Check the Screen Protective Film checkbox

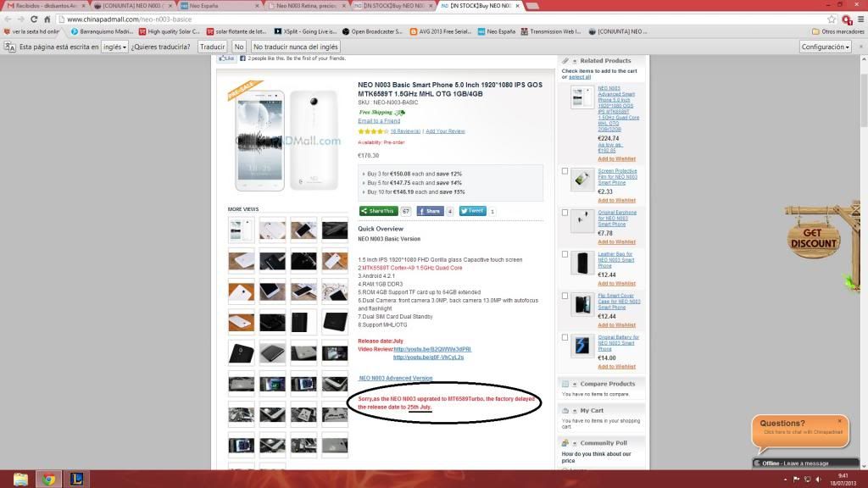(x=565, y=171)
